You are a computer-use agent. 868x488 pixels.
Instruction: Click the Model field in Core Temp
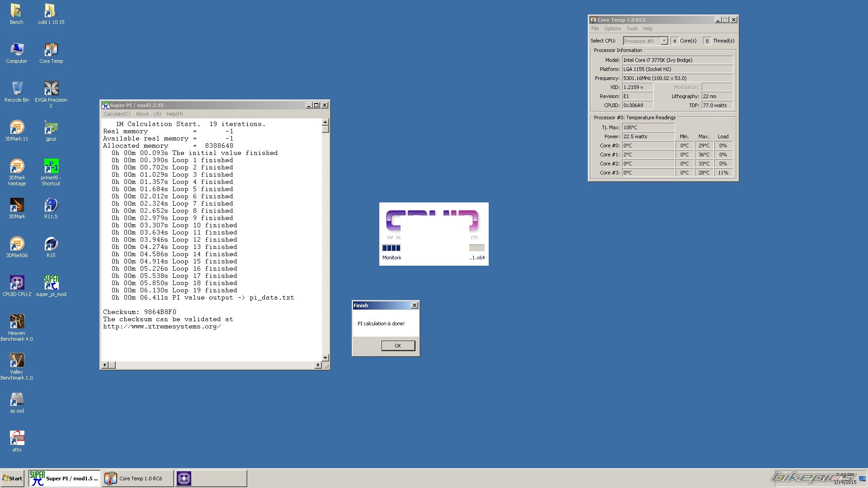pos(677,60)
